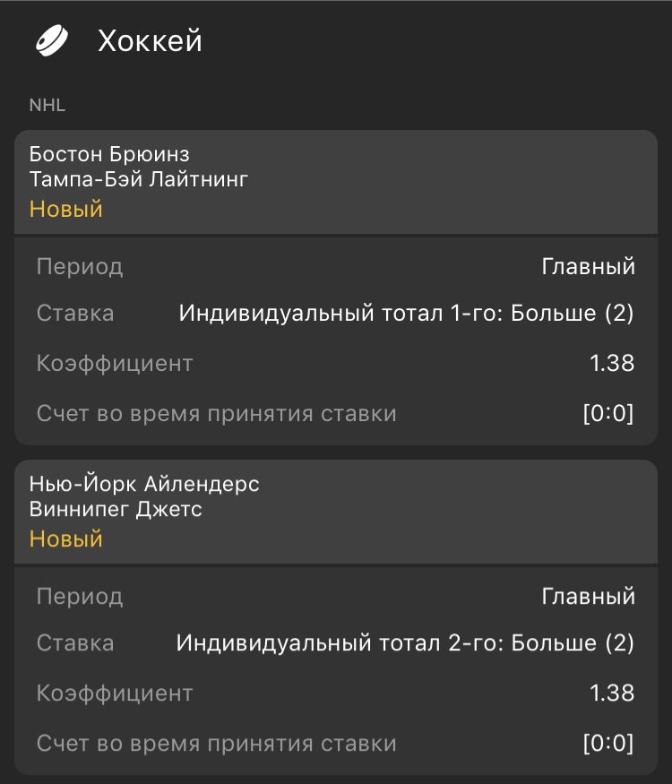The width and height of the screenshot is (672, 784).
Task: Click the first bet's 1.38 coefficient
Action: [612, 363]
